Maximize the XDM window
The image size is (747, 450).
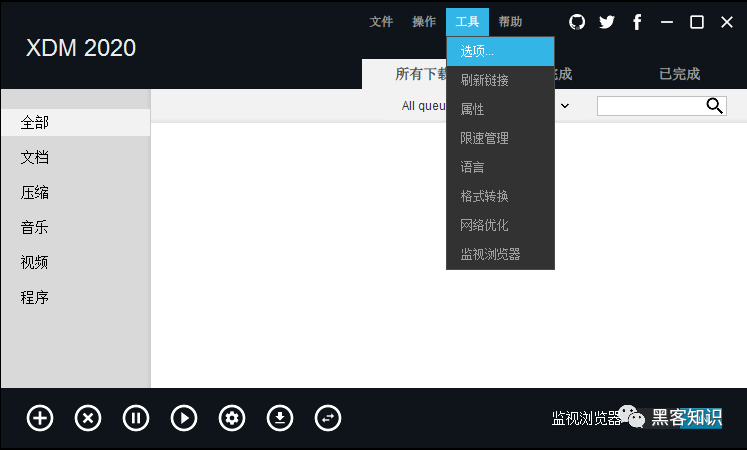coord(697,22)
